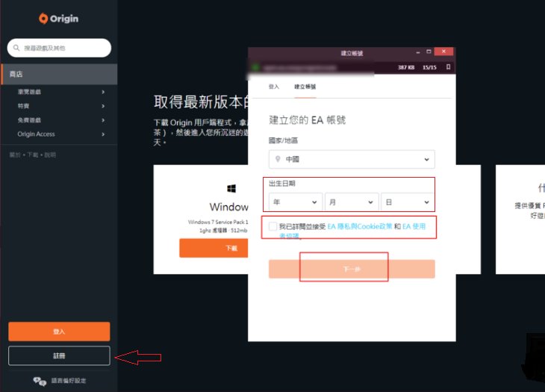This screenshot has width=545, height=392.
Task: Switch to the 登入 tab in dialog
Action: (x=274, y=87)
